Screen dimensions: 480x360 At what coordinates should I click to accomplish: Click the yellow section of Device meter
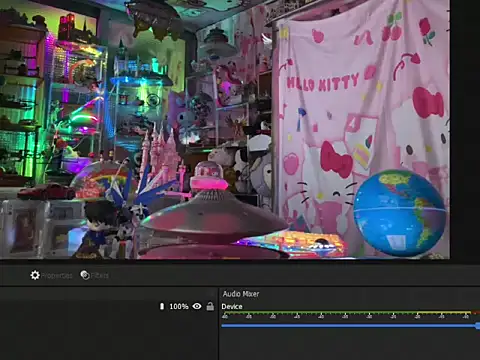(444, 313)
